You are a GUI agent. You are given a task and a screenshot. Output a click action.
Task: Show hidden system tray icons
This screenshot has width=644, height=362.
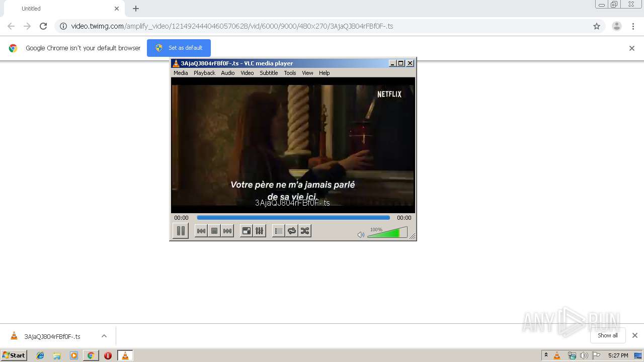click(546, 355)
